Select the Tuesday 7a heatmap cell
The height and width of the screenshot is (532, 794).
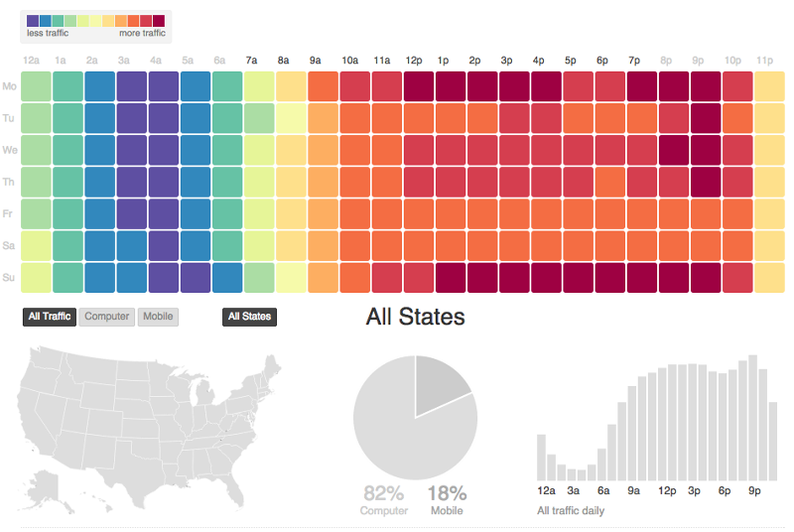point(259,118)
